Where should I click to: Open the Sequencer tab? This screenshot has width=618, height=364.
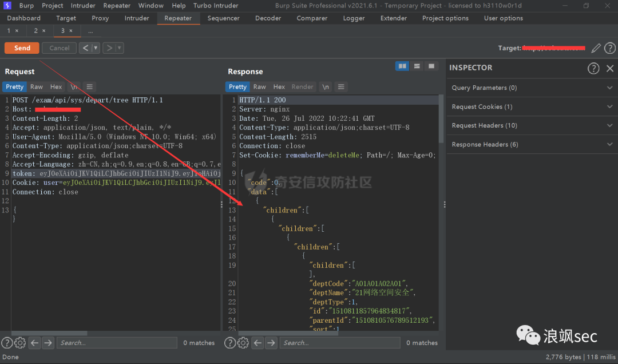[224, 18]
